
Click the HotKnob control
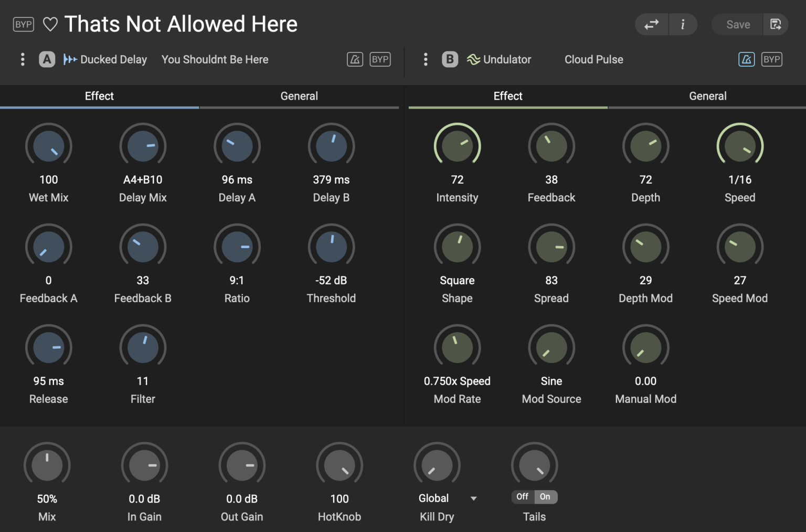[x=340, y=465]
